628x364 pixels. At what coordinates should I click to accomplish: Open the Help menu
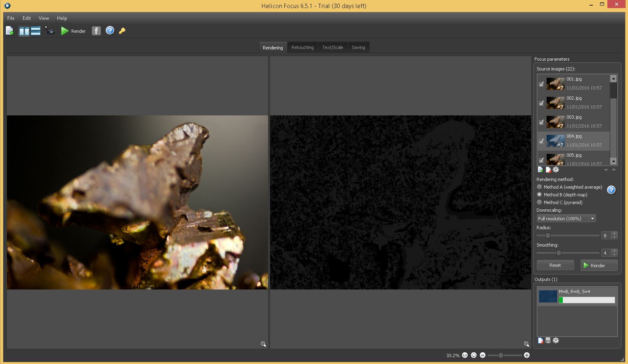click(62, 18)
